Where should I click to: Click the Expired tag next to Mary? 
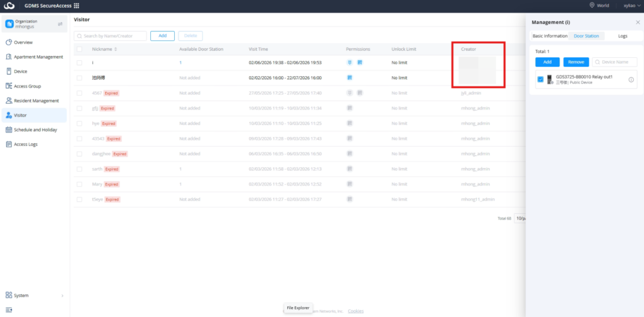[x=112, y=184]
